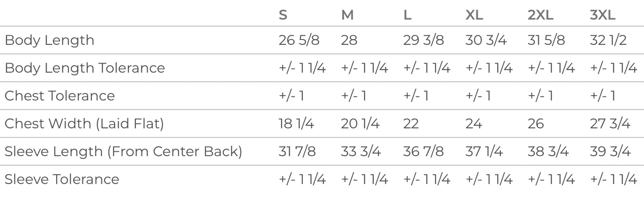
Task: Select the M size column header
Action: pyautogui.click(x=347, y=15)
